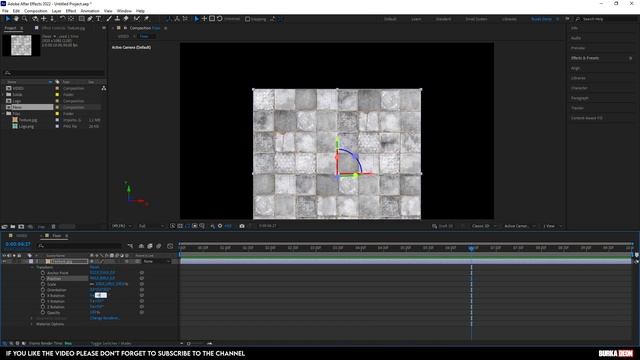The image size is (640, 360).
Task: Click the Scale constrain proportions link icon
Action: (x=92, y=284)
